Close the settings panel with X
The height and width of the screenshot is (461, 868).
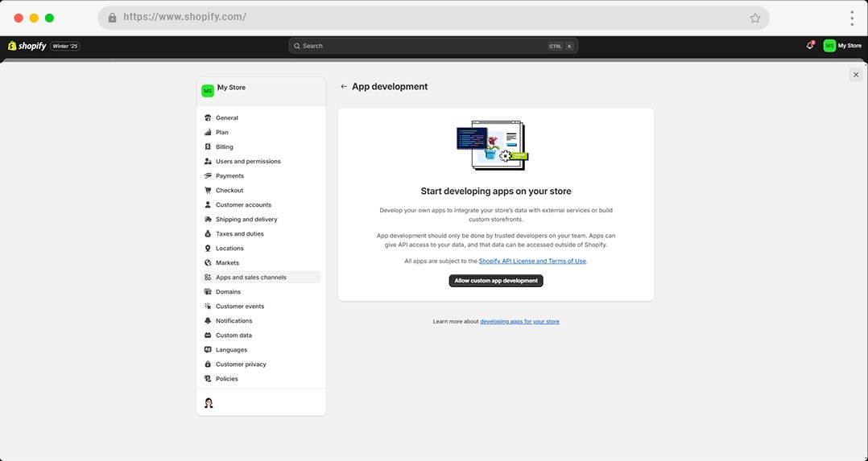856,75
